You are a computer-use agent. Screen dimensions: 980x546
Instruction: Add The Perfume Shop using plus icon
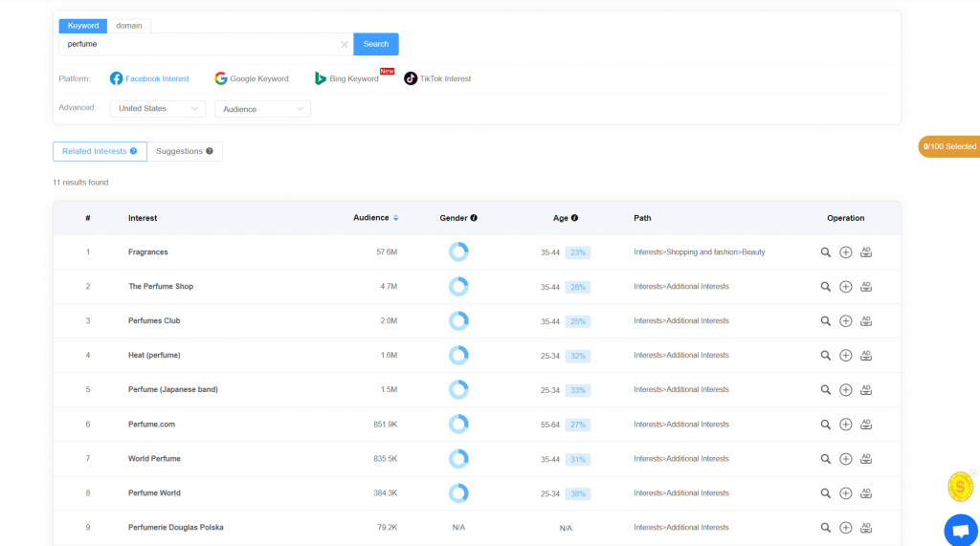(846, 287)
